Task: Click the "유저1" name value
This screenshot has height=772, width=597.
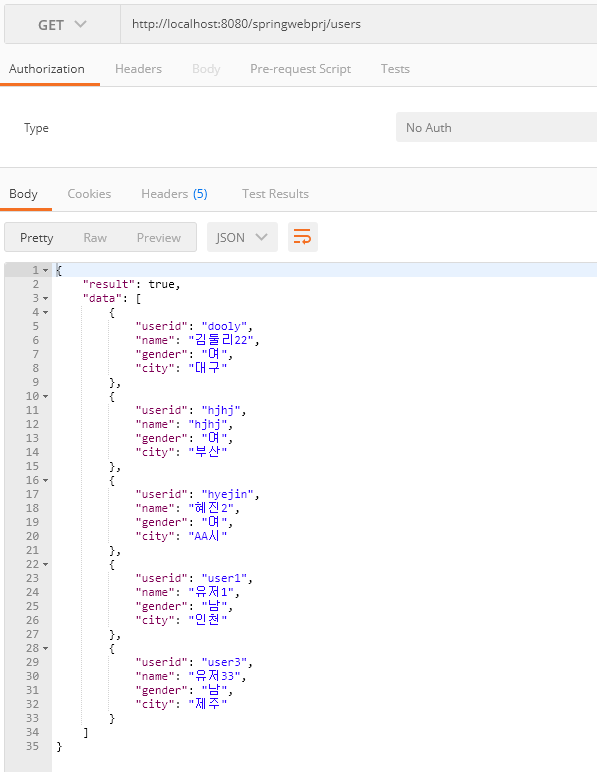Action: [211, 592]
